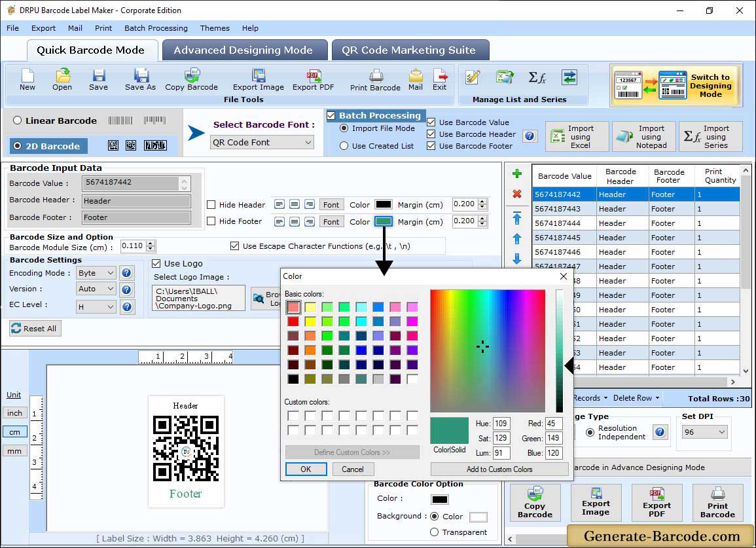756x548 pixels.
Task: Click the edit list pencil icon
Action: [473, 77]
